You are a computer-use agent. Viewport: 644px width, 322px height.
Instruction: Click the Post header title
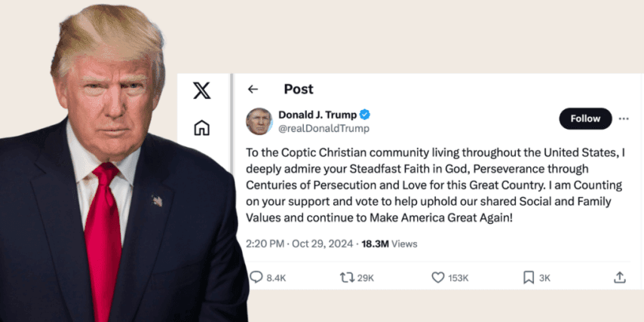(298, 89)
